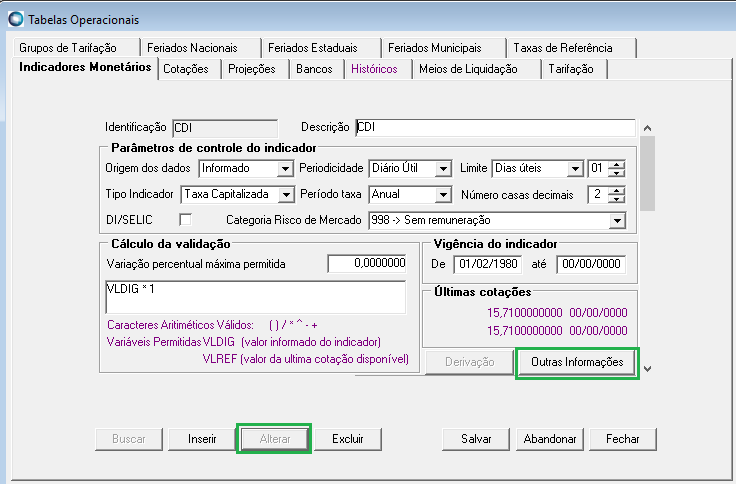
Task: Go to Taxas de Referência tab
Action: click(571, 48)
